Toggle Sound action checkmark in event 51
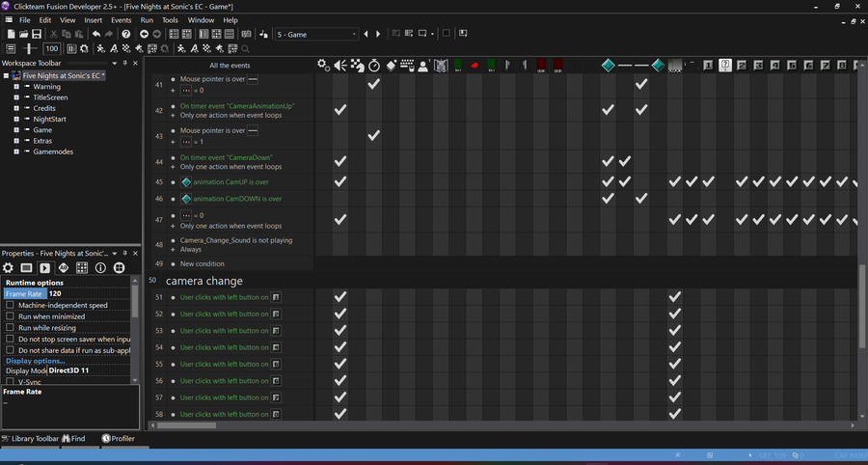The height and width of the screenshot is (465, 868). [340, 297]
